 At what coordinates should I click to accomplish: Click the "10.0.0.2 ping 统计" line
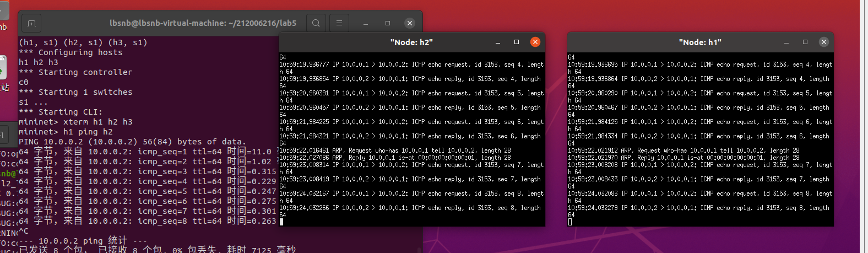pyautogui.click(x=83, y=241)
